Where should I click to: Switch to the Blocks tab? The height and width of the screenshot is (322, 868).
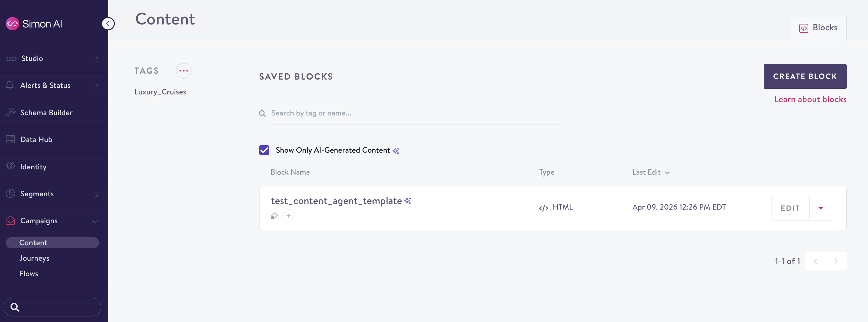pos(819,28)
